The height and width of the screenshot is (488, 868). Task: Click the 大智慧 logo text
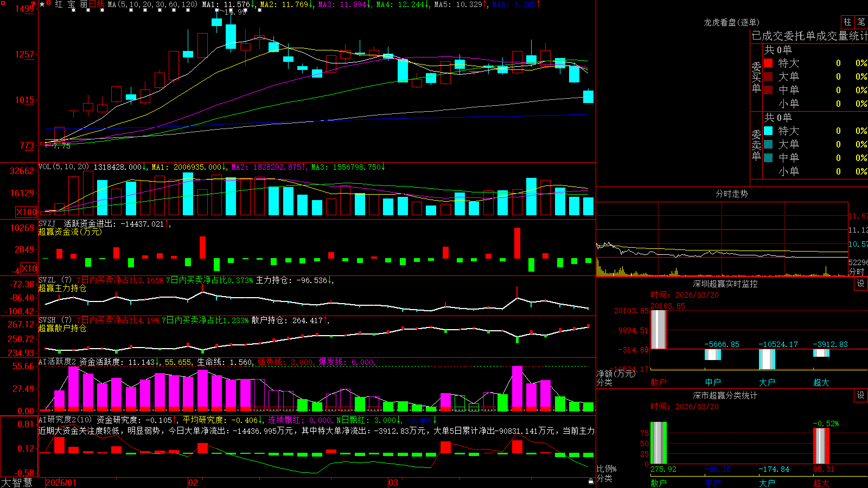(17, 483)
